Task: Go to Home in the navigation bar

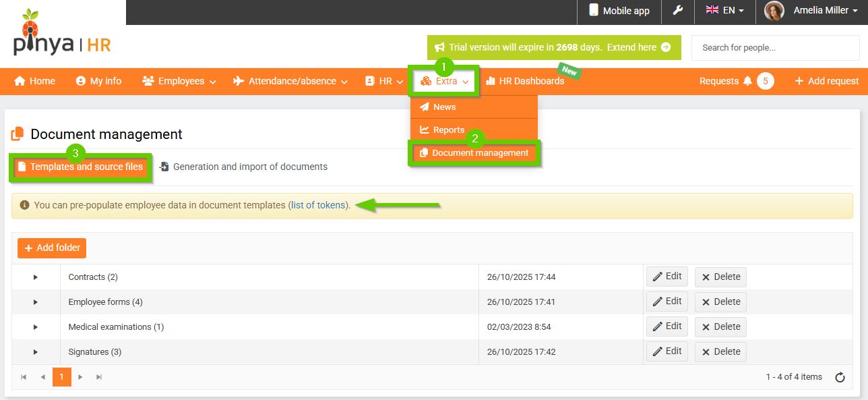Action: [x=34, y=81]
